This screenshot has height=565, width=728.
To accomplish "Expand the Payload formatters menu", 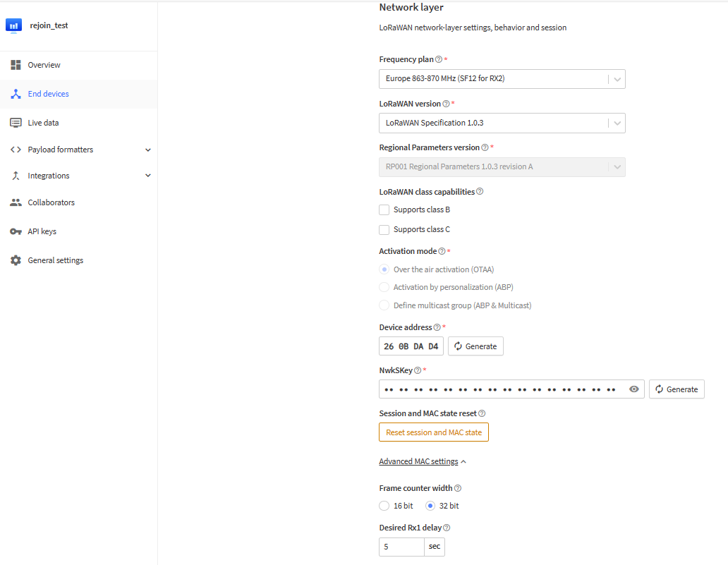I will coord(79,150).
